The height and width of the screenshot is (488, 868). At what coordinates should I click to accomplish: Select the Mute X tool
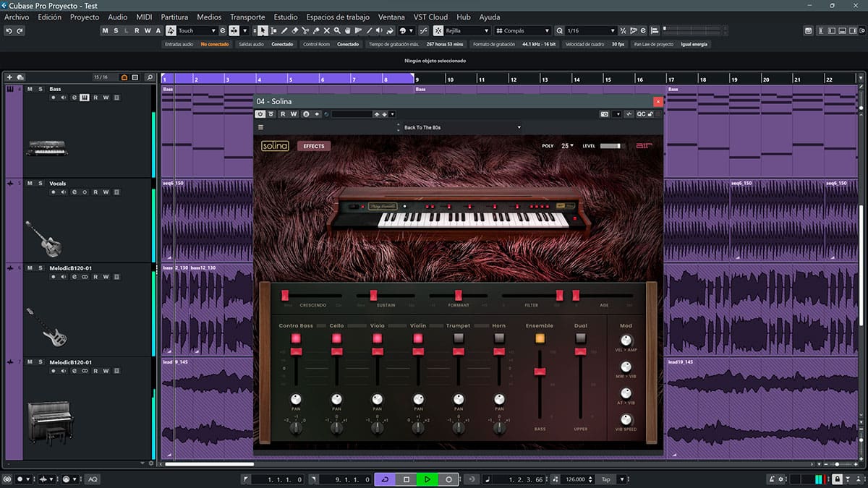pos(327,31)
